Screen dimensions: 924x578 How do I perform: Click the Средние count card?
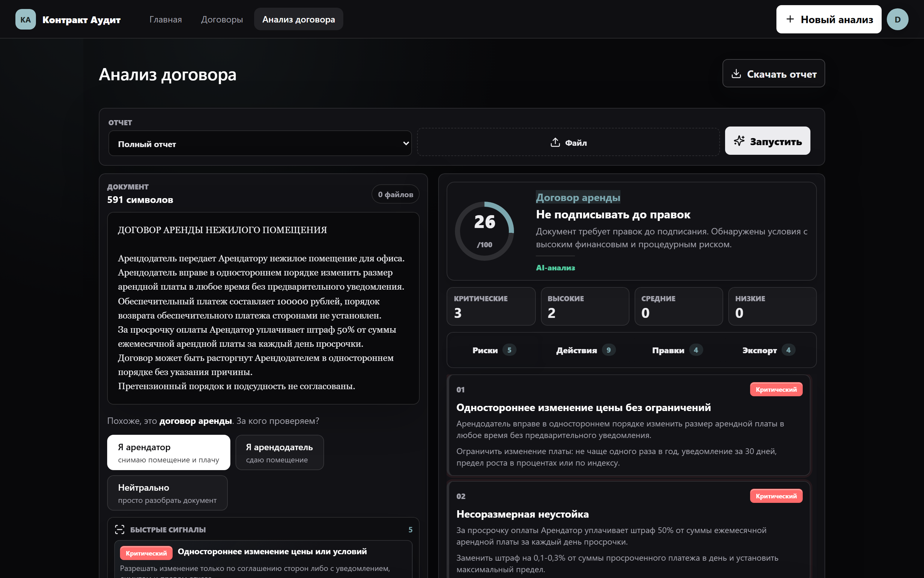click(x=679, y=306)
